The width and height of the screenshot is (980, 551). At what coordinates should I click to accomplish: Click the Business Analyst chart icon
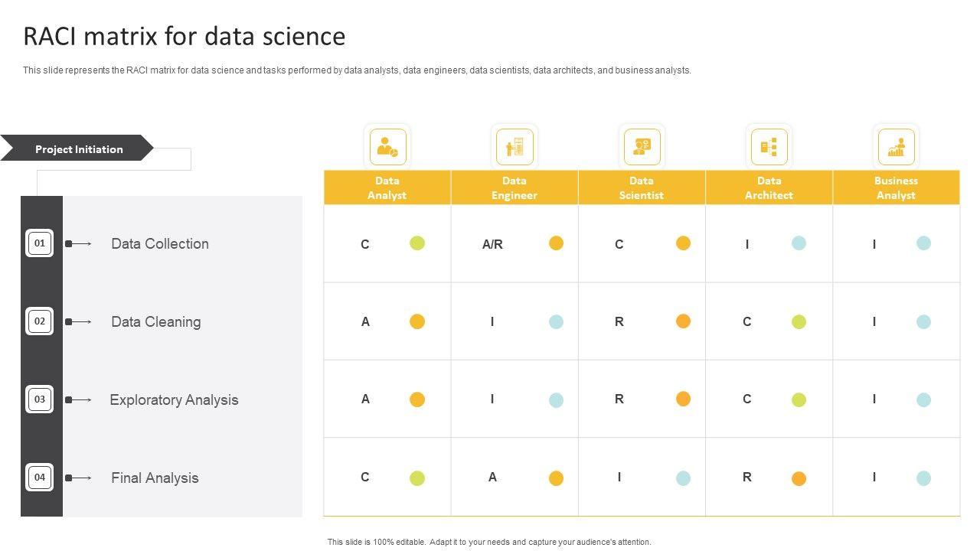(x=896, y=147)
